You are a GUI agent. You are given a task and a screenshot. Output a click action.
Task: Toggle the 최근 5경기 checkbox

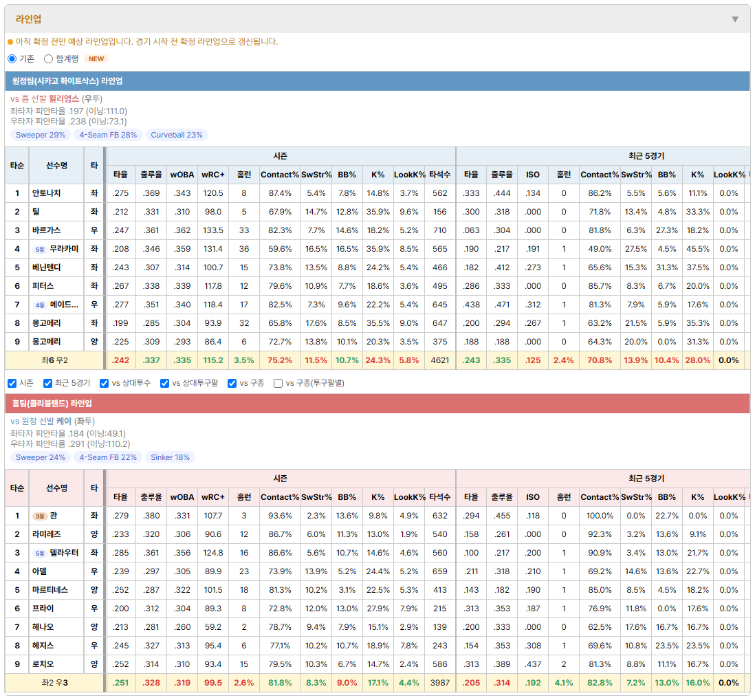coord(47,383)
